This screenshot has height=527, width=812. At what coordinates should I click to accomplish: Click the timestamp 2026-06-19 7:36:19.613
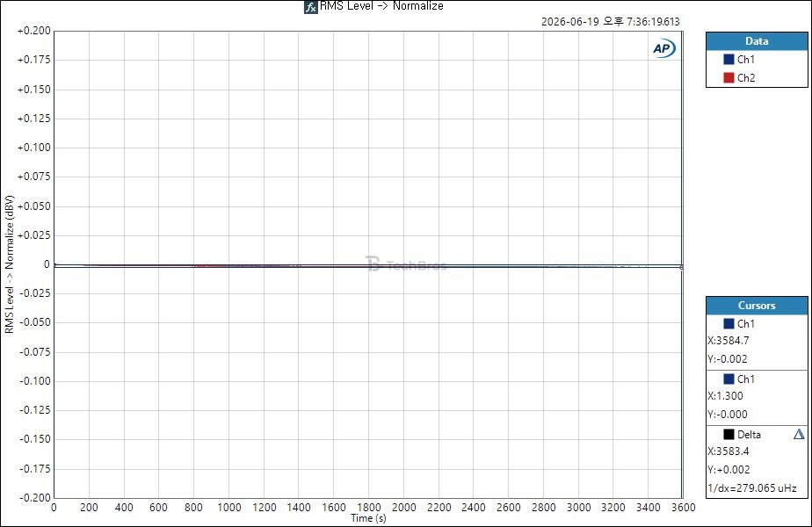[x=611, y=22]
